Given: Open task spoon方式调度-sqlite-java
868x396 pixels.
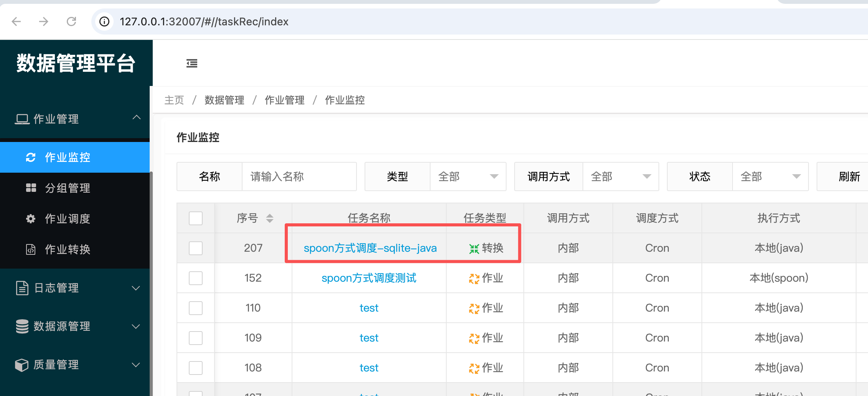Looking at the screenshot, I should click(370, 248).
